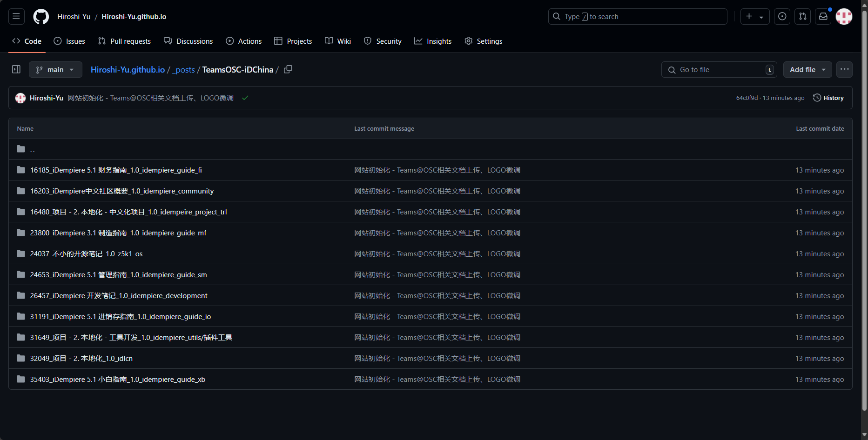Image resolution: width=868 pixels, height=440 pixels.
Task: Toggle the file tree side panel
Action: point(16,69)
